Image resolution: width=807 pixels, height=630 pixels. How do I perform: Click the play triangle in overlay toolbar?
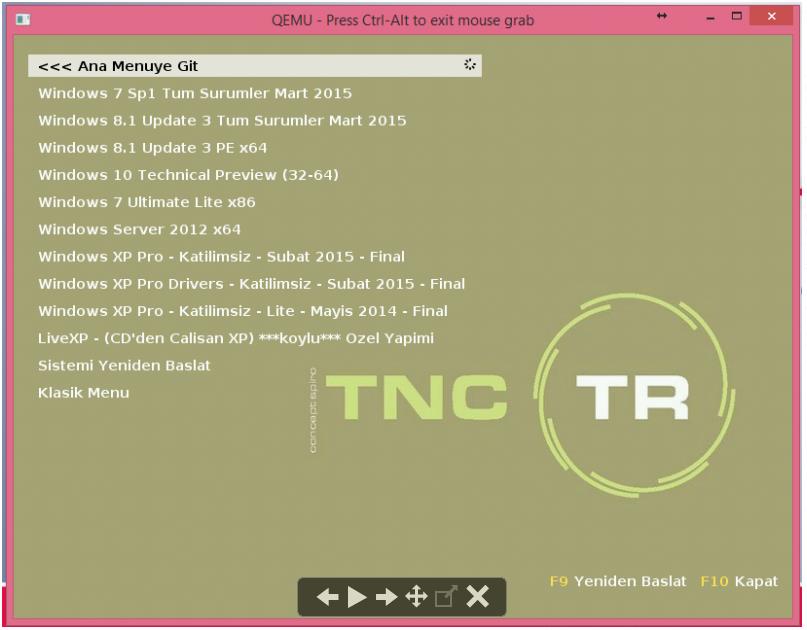[357, 597]
